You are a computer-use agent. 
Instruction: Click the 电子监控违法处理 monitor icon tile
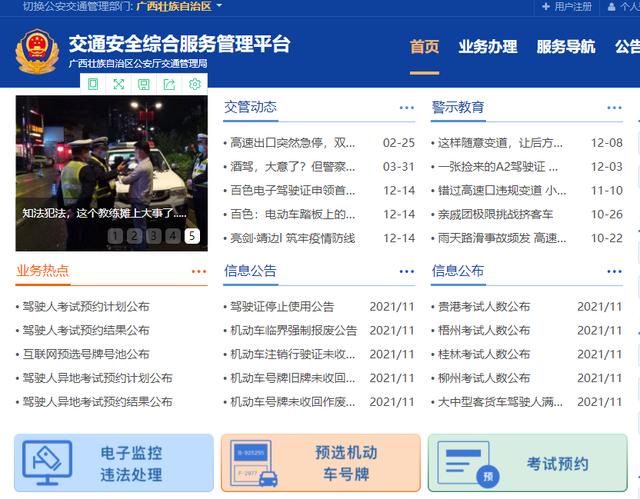(114, 463)
